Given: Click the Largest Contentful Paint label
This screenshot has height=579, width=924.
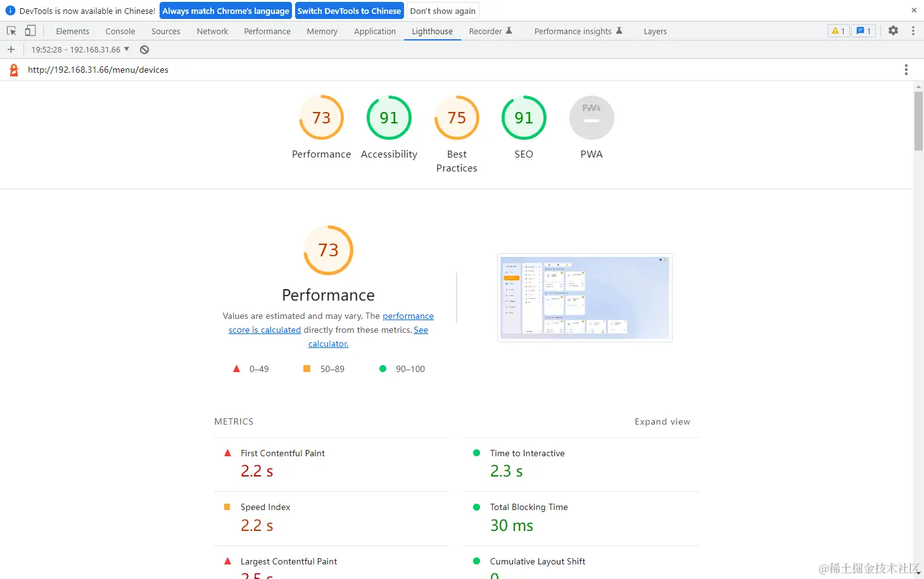Looking at the screenshot, I should tap(289, 561).
